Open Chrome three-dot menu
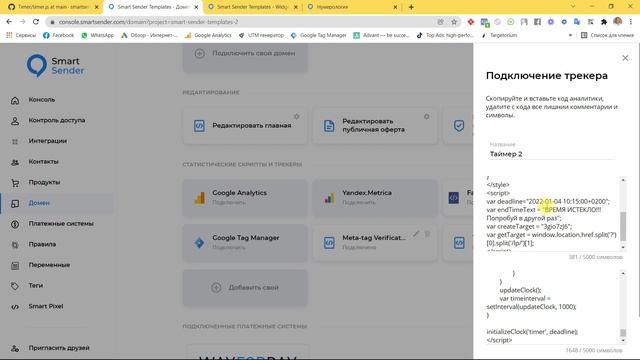640x360 pixels. click(631, 22)
